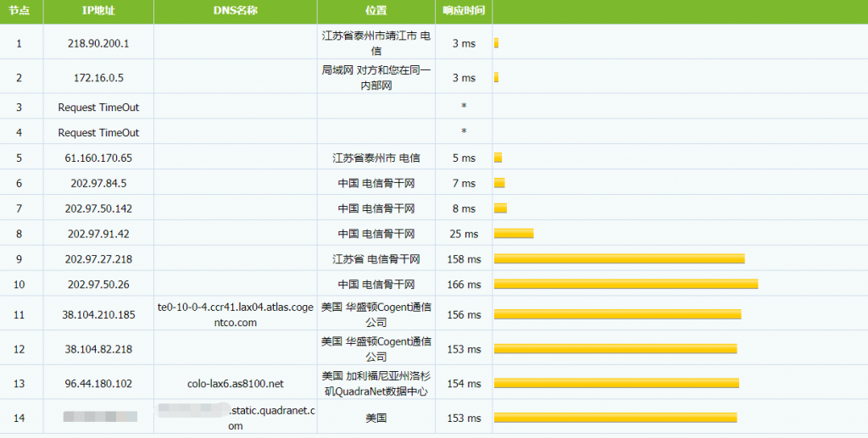Screen dimensions: 868x438
Task: Click response time 153 ms in row 12
Action: click(x=464, y=349)
